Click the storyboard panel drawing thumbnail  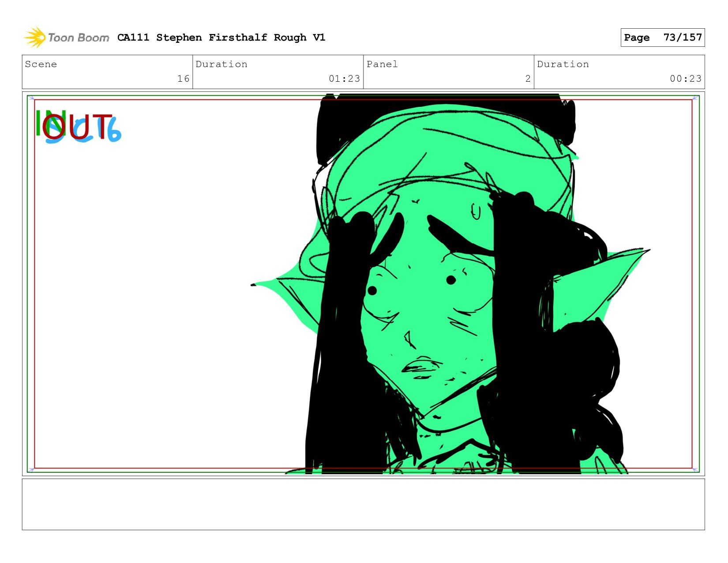[363, 283]
